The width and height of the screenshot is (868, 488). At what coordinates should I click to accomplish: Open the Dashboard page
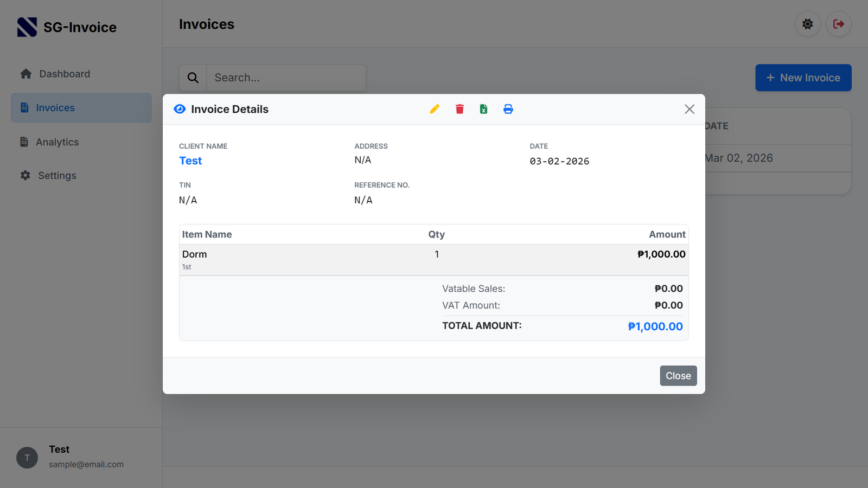(64, 74)
